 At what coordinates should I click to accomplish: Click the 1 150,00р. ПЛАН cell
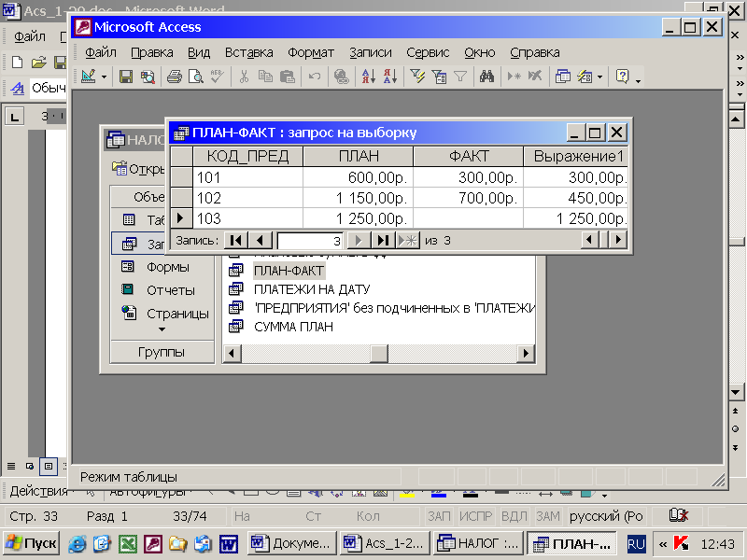[x=359, y=198]
